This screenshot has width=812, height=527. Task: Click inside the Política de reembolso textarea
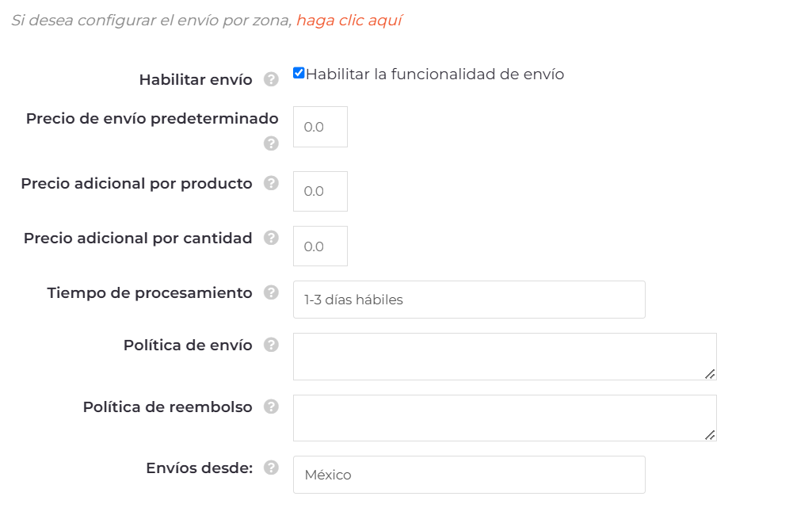coord(504,418)
